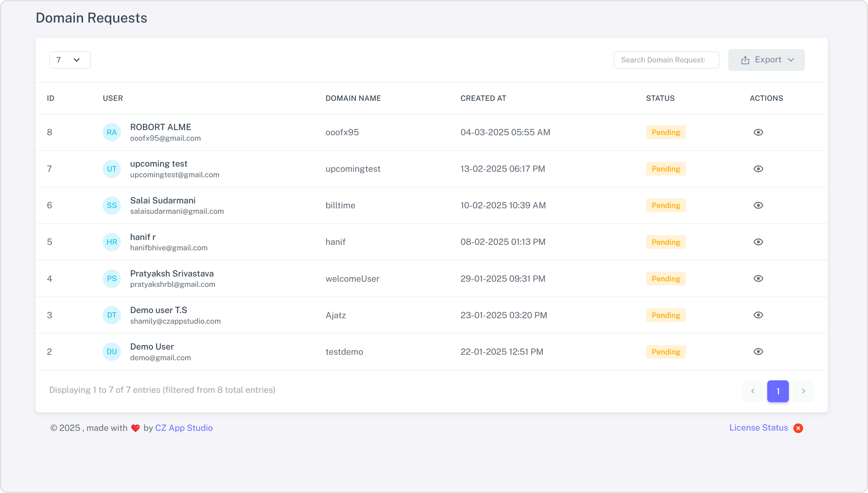Image resolution: width=868 pixels, height=493 pixels.
Task: Sort by CREATED AT column header
Action: (x=483, y=98)
